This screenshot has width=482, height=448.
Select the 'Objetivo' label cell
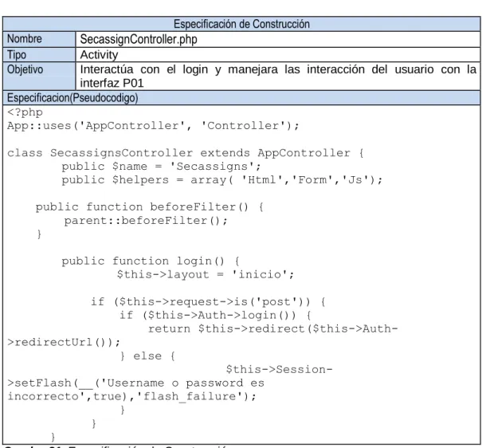39,76
